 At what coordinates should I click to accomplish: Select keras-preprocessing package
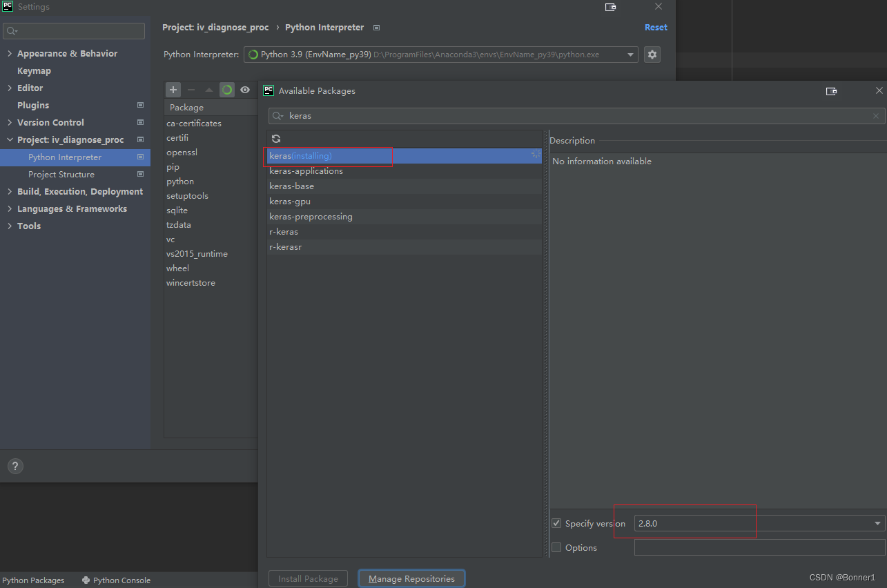(404, 217)
